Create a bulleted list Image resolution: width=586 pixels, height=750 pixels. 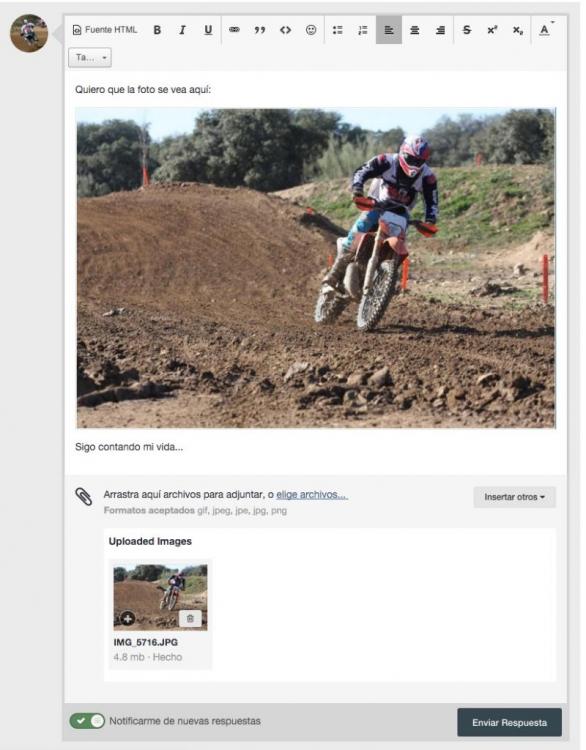[x=337, y=30]
